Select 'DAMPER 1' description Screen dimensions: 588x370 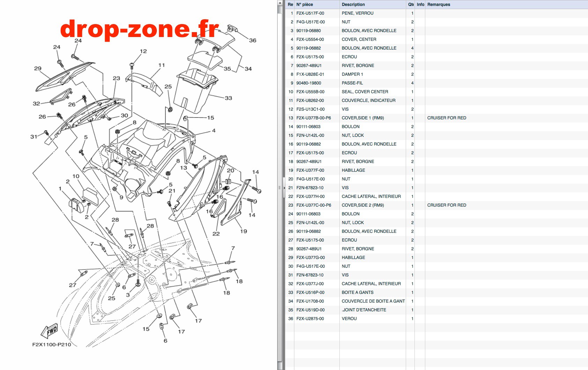[x=352, y=74]
